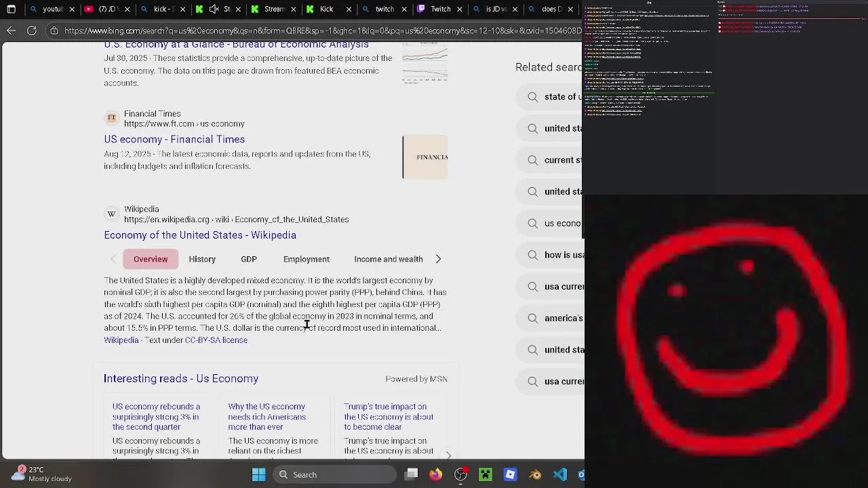Click magnifier icon beside 'how is usa'
The width and height of the screenshot is (868, 488).
(533, 255)
